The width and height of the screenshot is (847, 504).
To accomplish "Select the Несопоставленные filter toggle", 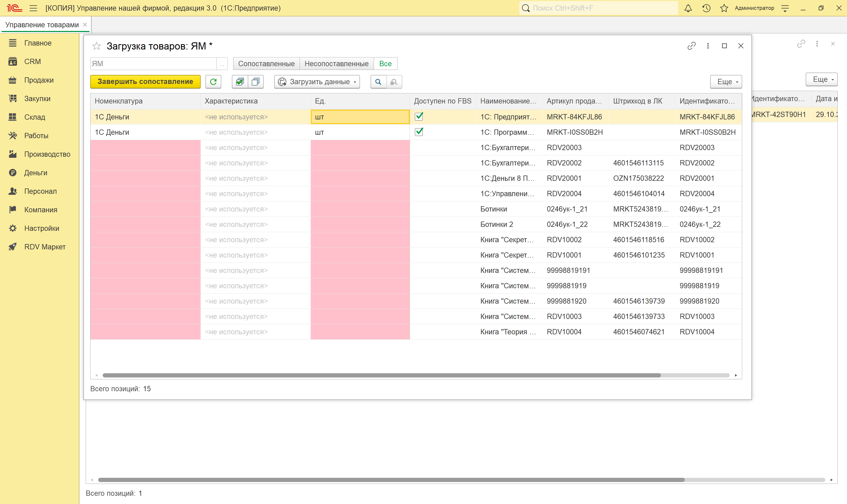I will click(336, 64).
